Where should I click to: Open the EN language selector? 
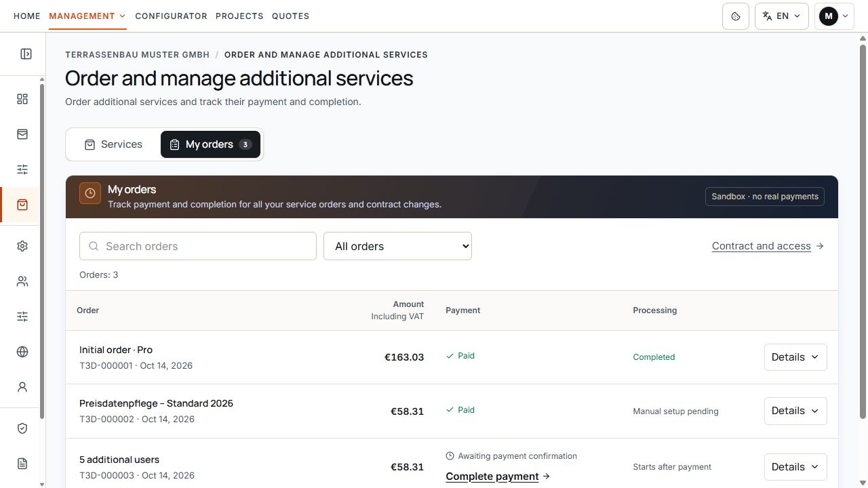coord(782,16)
